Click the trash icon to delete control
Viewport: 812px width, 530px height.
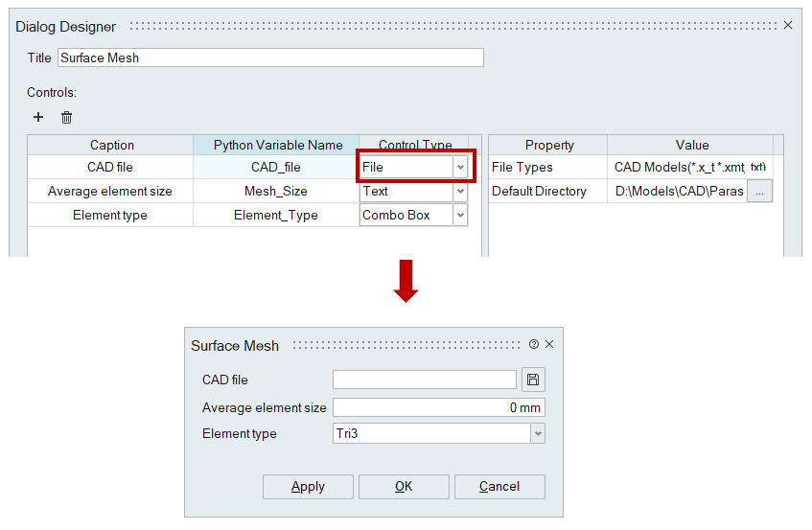[x=66, y=118]
